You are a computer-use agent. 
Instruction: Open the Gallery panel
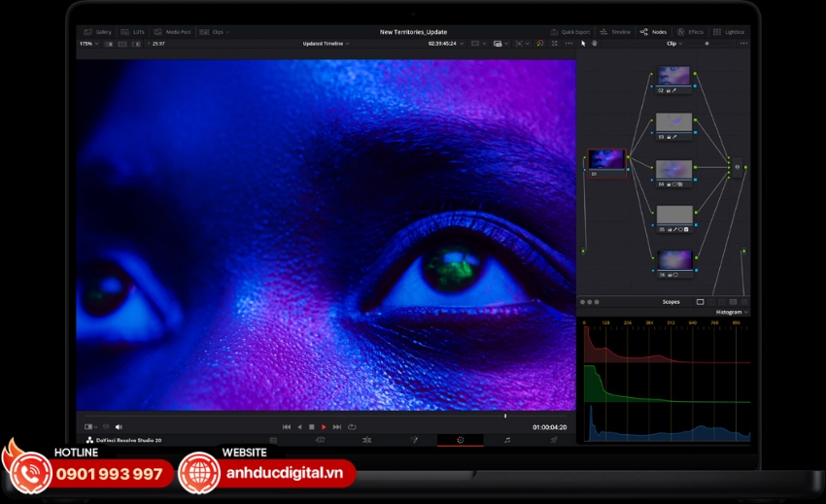tap(97, 32)
